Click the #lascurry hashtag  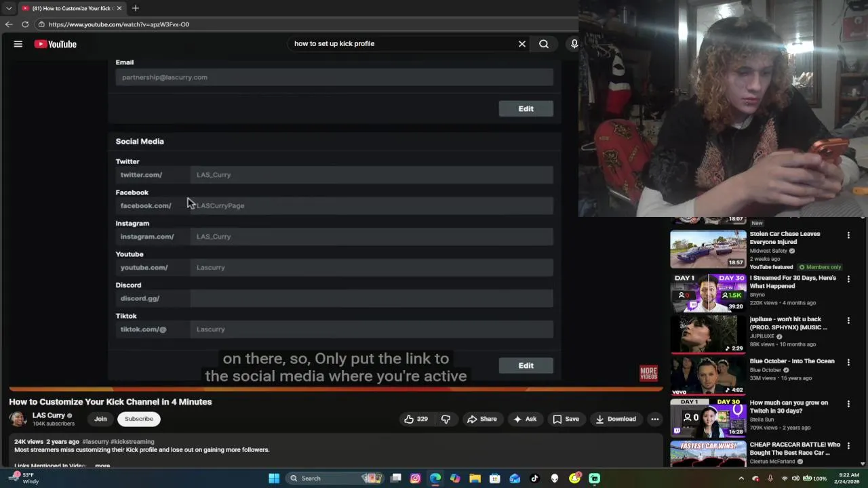coord(96,442)
